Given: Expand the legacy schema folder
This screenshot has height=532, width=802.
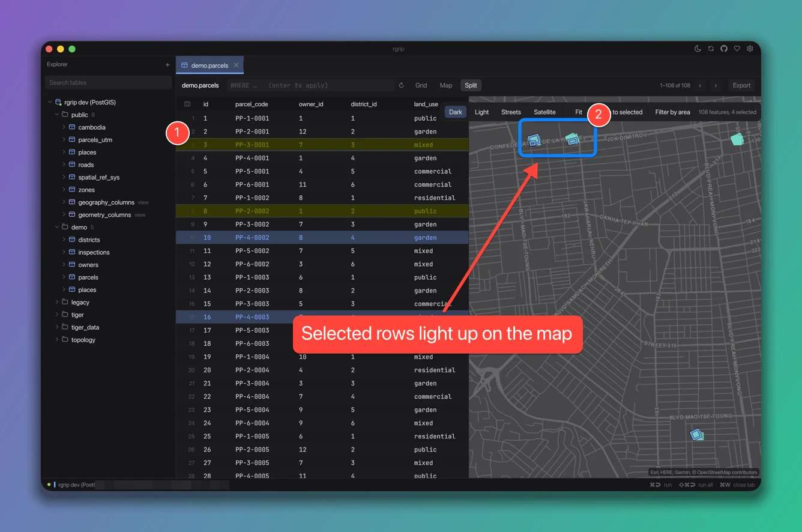Looking at the screenshot, I should click(58, 303).
